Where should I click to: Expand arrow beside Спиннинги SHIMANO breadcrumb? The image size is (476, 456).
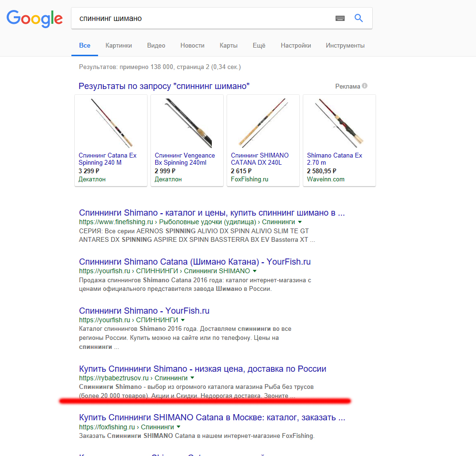[255, 271]
